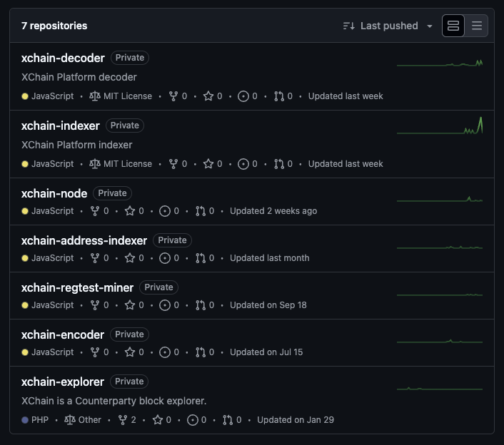Click the sort icon beside Last pushed
Viewport: 504px width, 445px height.
point(349,26)
